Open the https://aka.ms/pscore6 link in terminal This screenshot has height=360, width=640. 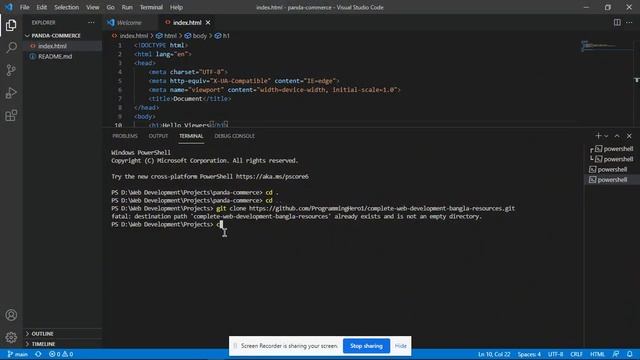pos(272,176)
